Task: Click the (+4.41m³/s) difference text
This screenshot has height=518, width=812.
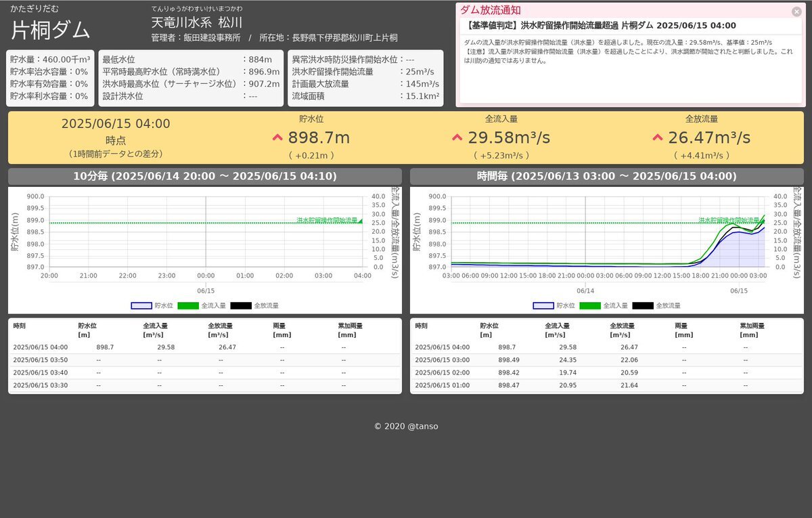Action: [702, 156]
